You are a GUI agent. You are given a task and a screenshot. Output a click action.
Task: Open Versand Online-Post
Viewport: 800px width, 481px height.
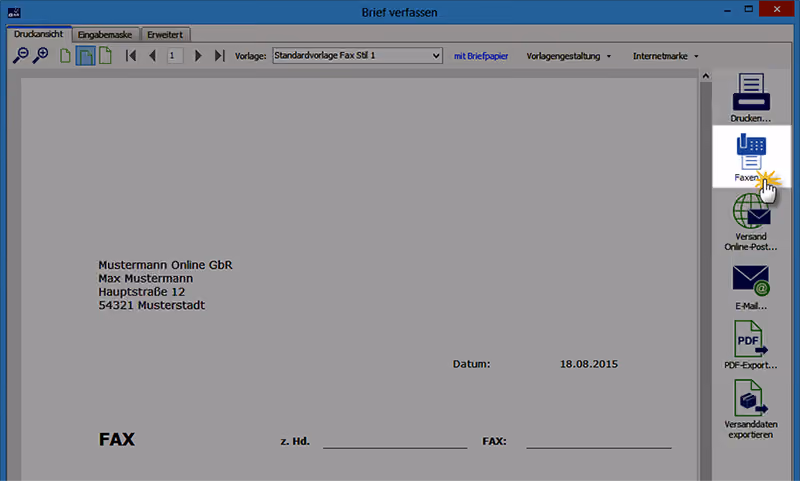click(751, 221)
